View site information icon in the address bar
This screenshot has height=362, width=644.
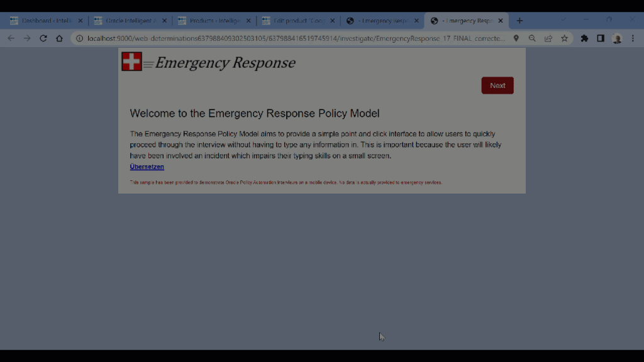(x=79, y=38)
